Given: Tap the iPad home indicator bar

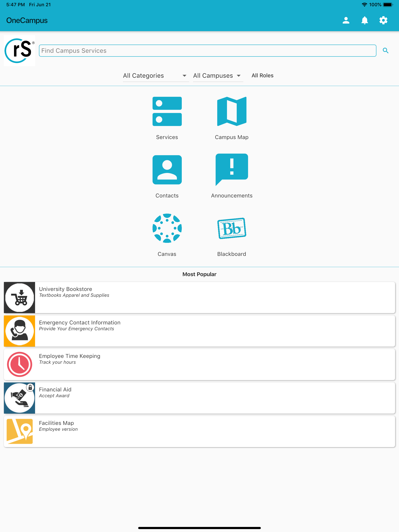Looking at the screenshot, I should 199,528.
